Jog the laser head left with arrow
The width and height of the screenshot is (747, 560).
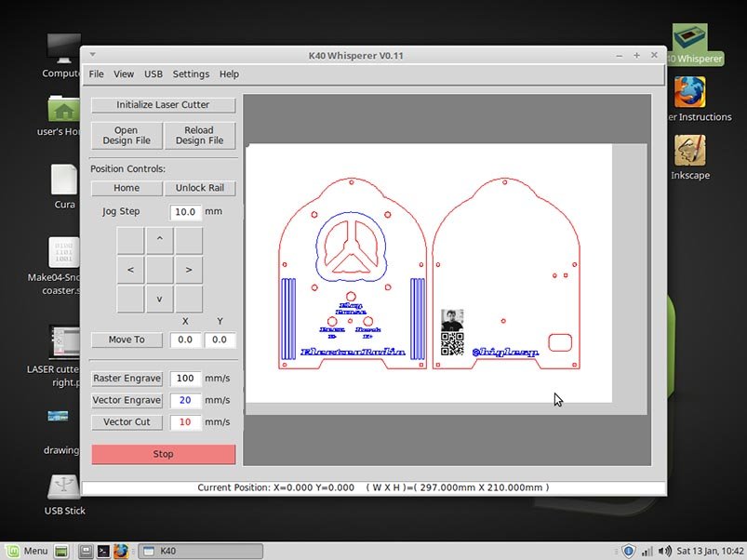point(128,269)
